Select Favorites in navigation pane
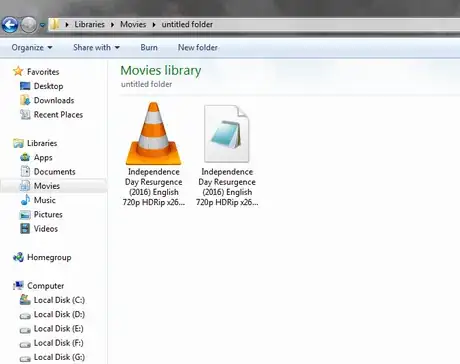Viewport: 460px width, 364px height. click(x=43, y=72)
